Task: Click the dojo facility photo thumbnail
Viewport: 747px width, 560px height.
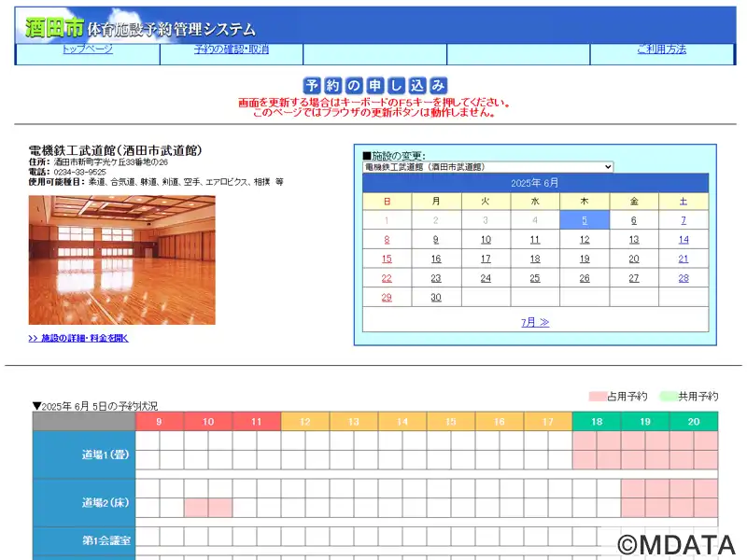Action: (122, 260)
